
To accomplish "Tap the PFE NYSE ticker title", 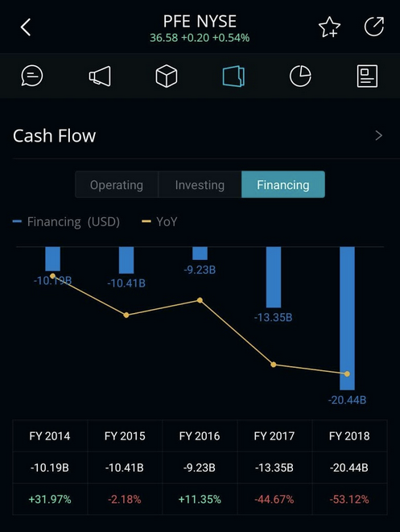I will [x=200, y=22].
